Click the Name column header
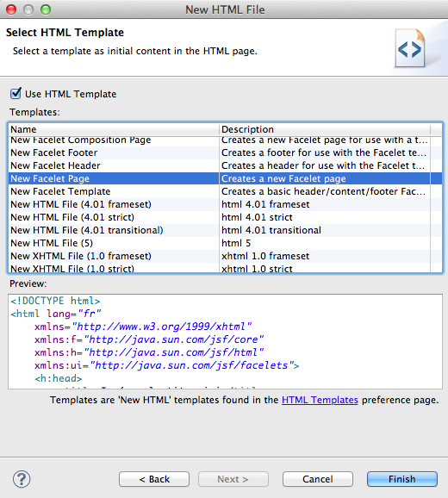Screen dimensions: 448x498 (x=114, y=129)
